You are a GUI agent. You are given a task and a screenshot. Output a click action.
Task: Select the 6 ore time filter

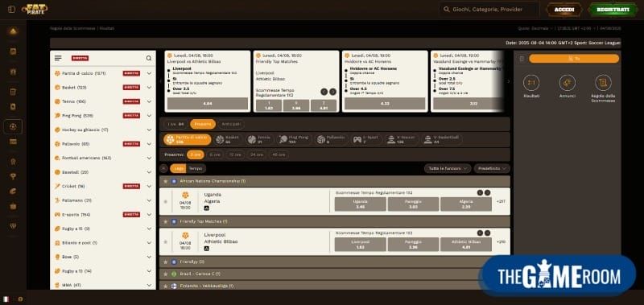[x=214, y=155]
